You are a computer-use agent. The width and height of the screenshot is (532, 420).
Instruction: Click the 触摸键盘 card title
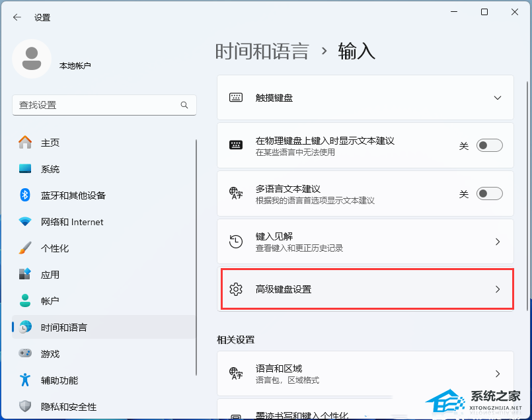[274, 98]
